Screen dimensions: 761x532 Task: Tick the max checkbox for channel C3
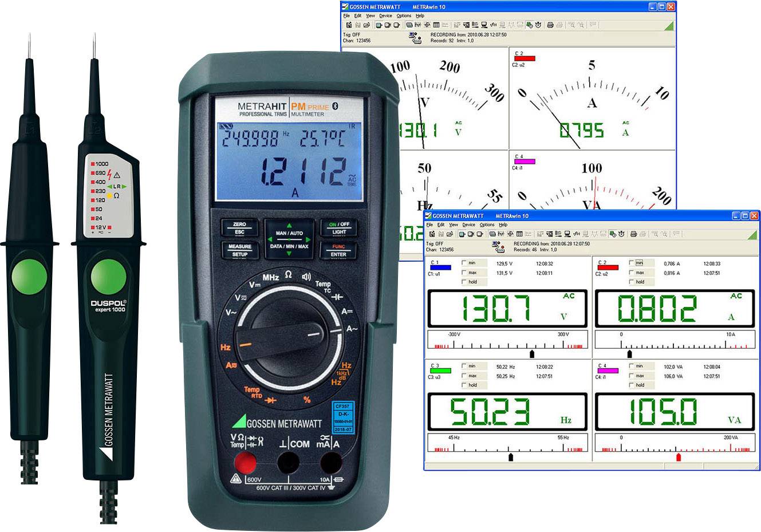point(464,376)
